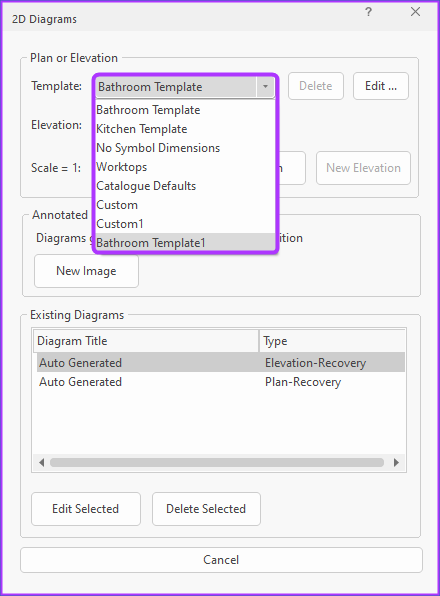
Task: Pick Bathroom Template1 at list bottom
Action: (185, 243)
